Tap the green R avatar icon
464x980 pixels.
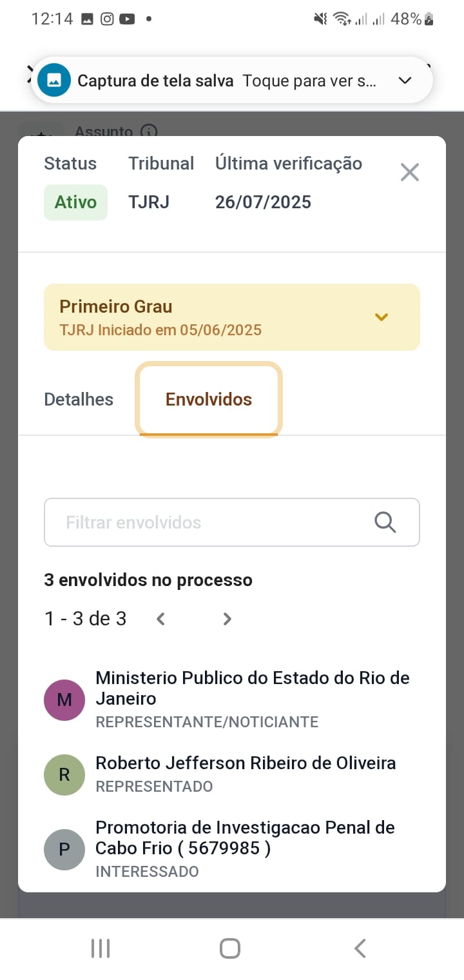tap(64, 774)
